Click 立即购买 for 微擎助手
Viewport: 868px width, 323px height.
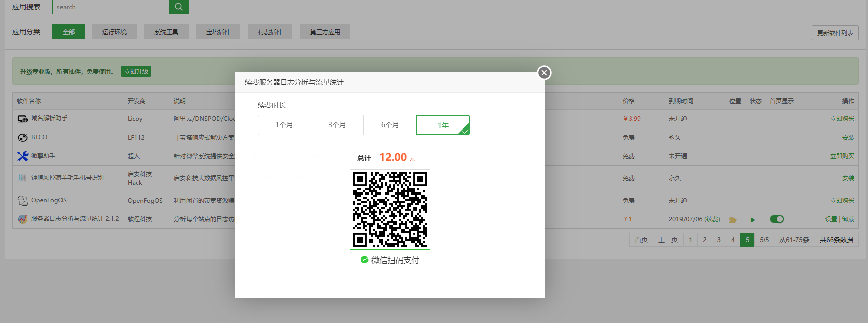[842, 156]
